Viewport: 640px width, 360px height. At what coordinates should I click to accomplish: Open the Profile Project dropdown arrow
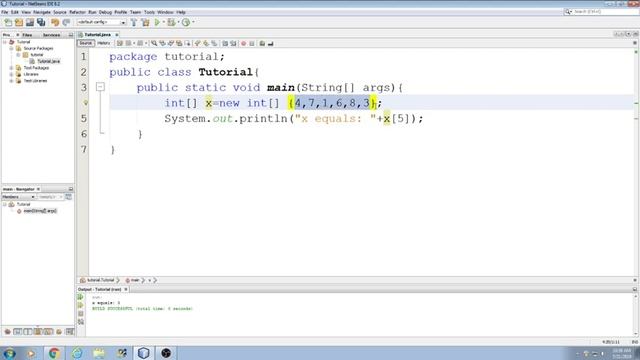[x=193, y=22]
